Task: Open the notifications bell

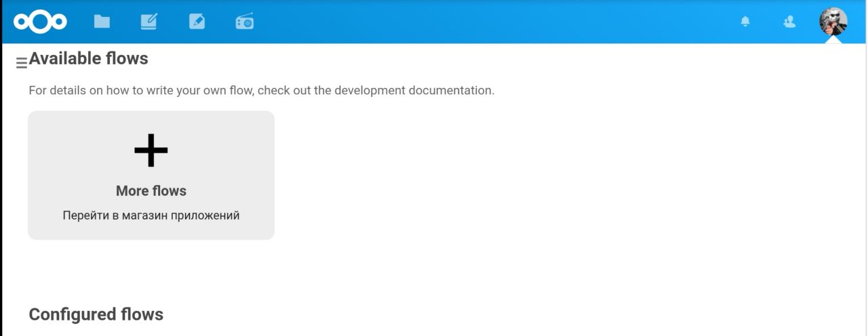Action: 745,22
